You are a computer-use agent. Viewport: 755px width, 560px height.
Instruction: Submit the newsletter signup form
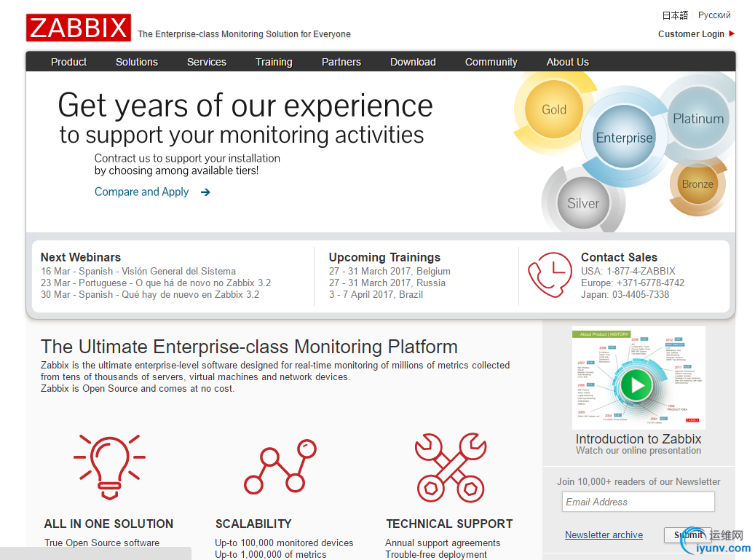click(x=687, y=535)
